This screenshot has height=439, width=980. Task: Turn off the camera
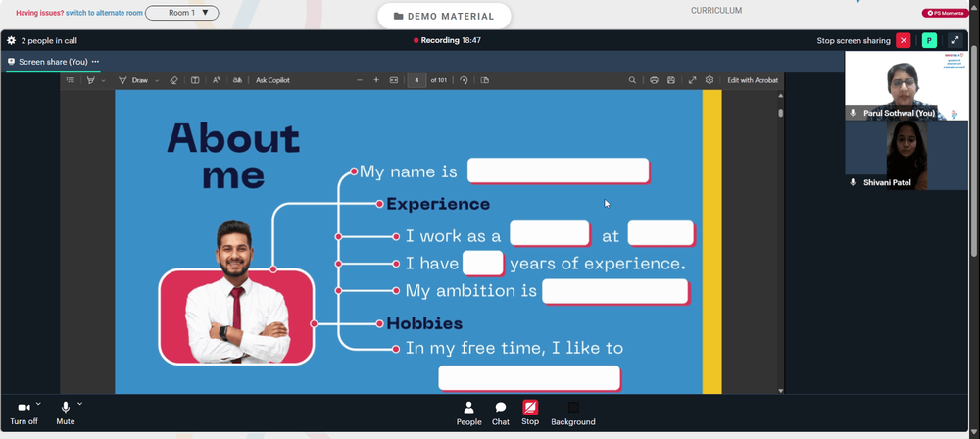(24, 414)
